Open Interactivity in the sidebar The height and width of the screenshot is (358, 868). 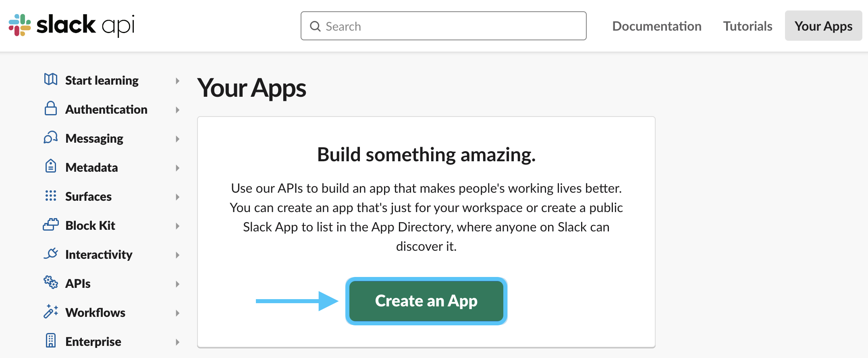coord(99,255)
